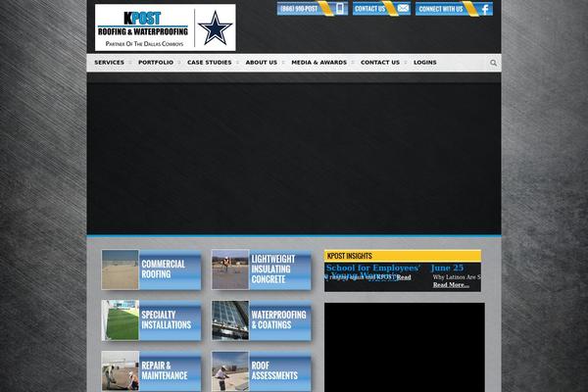Open the Repair & Maintenance tile

[x=151, y=371]
